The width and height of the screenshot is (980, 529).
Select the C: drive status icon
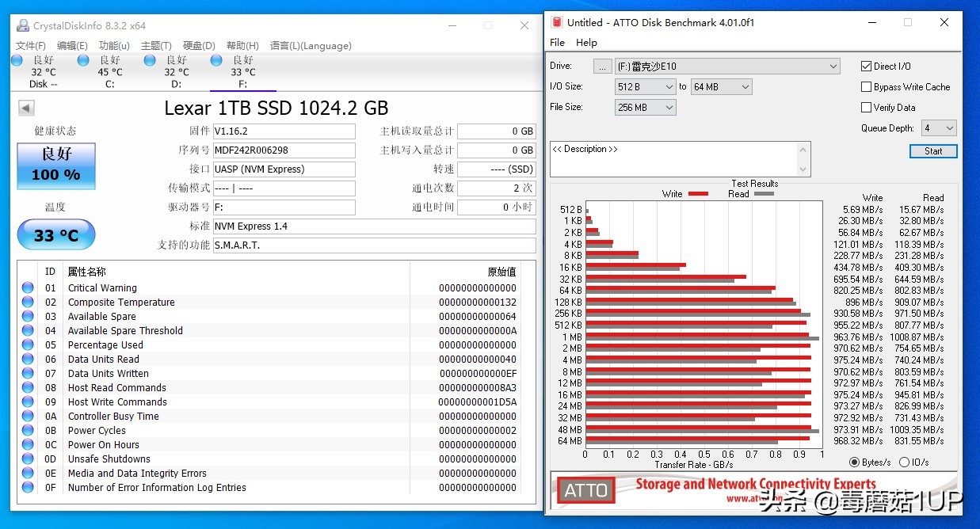[x=83, y=60]
